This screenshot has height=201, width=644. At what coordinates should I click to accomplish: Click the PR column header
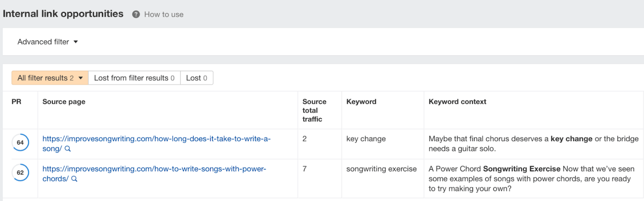(17, 102)
